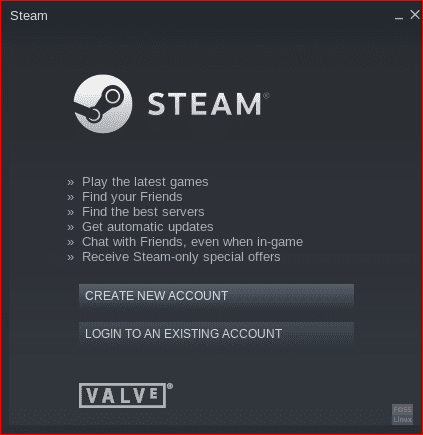
Task: Click the FOSS Linux watermark badge
Action: click(x=402, y=414)
